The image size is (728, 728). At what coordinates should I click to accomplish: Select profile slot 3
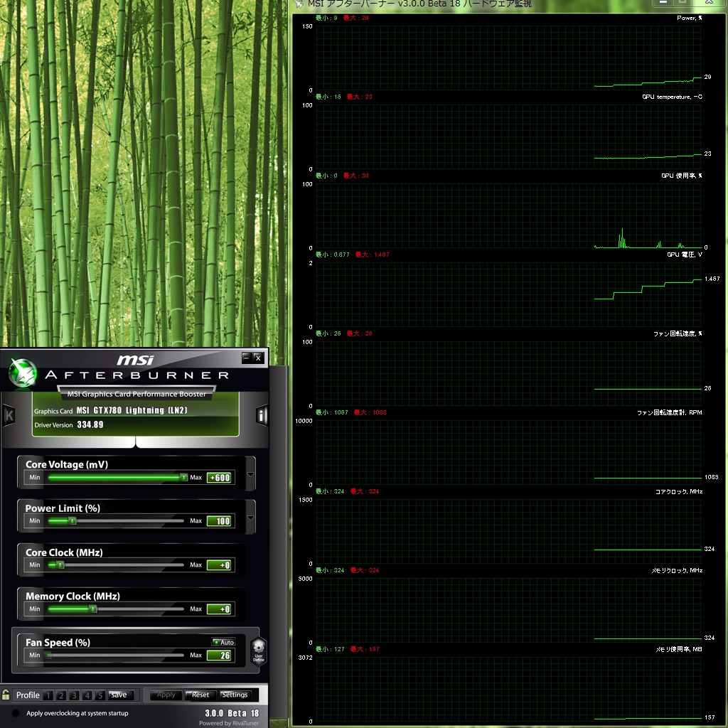coord(74,695)
